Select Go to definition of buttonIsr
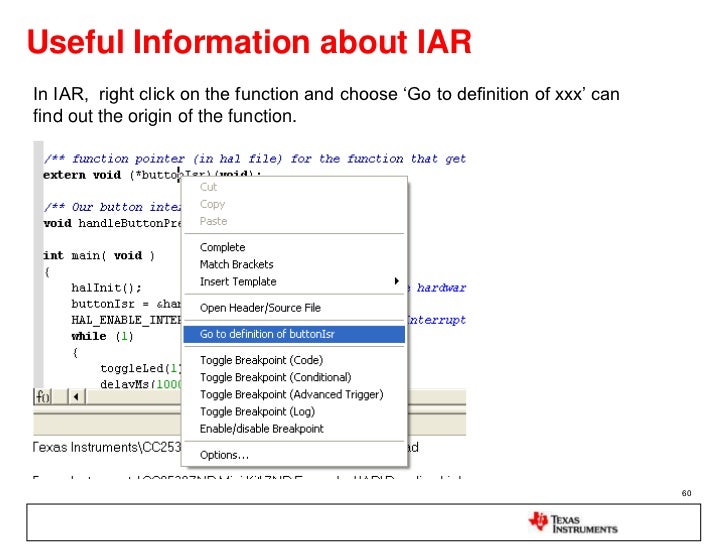This screenshot has height=546, width=728. coord(294,334)
